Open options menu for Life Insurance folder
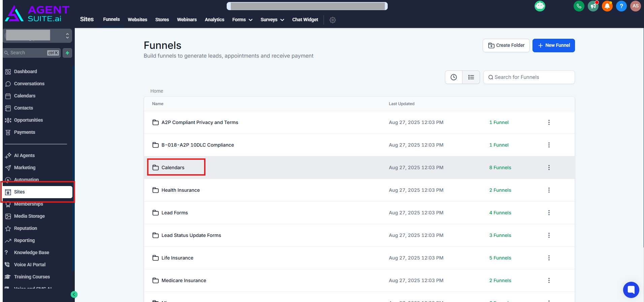The image size is (644, 302). point(549,258)
